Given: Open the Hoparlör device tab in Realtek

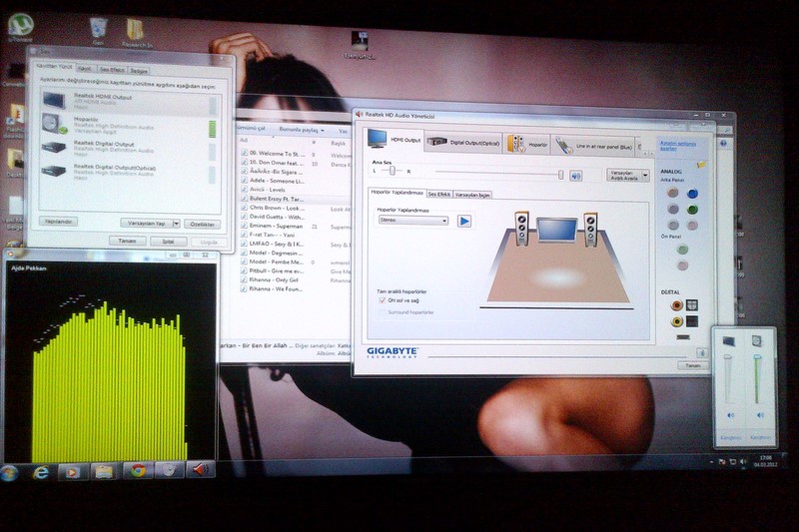Looking at the screenshot, I should click(x=527, y=144).
